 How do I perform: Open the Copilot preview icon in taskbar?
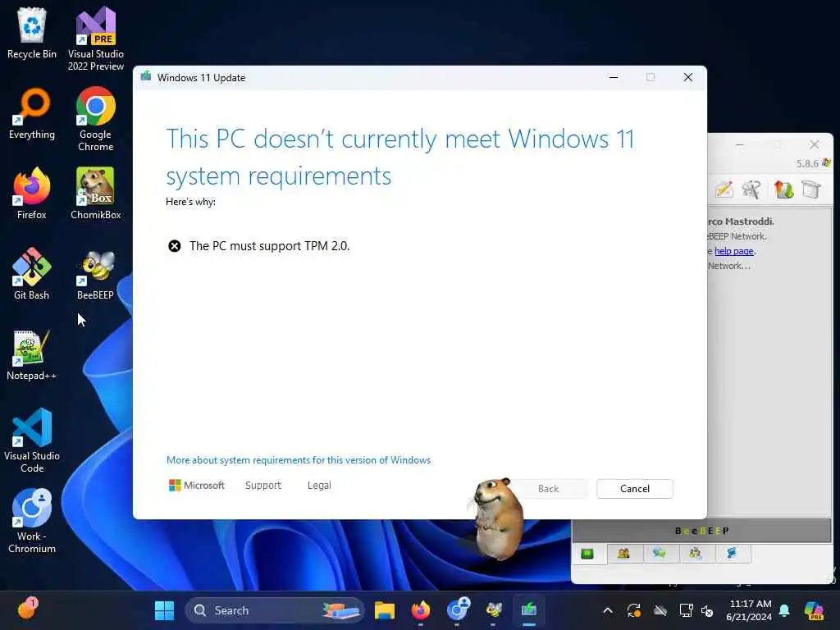(814, 610)
